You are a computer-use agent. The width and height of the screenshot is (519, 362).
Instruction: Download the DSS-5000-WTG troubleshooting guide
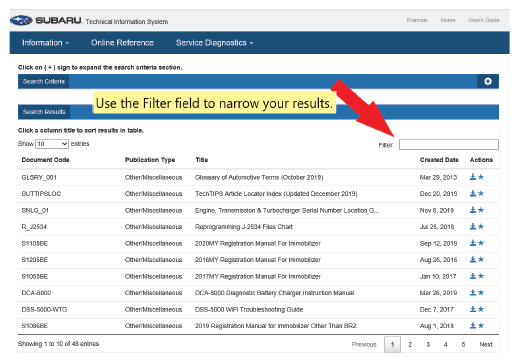pyautogui.click(x=473, y=309)
